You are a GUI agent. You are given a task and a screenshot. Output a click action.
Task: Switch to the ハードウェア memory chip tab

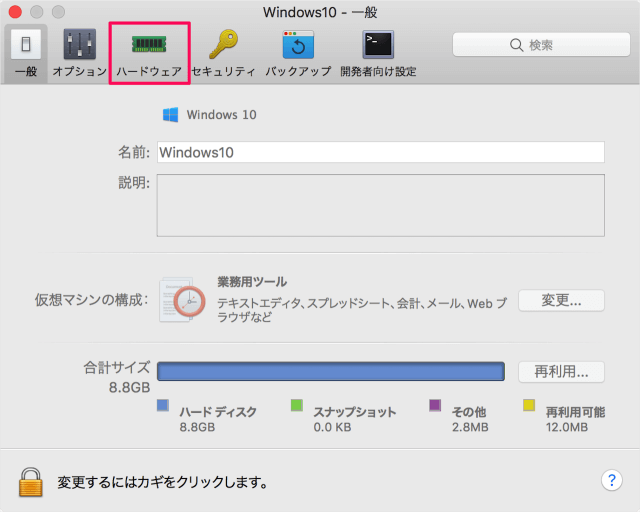click(149, 53)
